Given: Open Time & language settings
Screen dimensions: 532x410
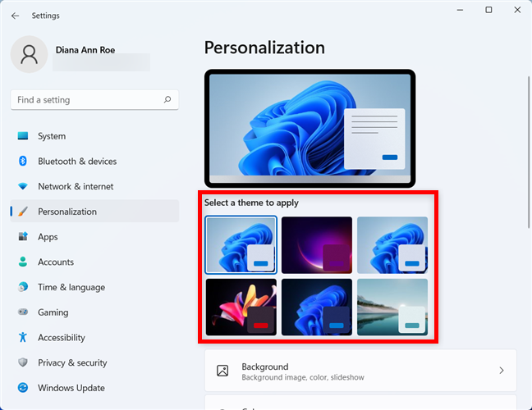Looking at the screenshot, I should [x=94, y=287].
